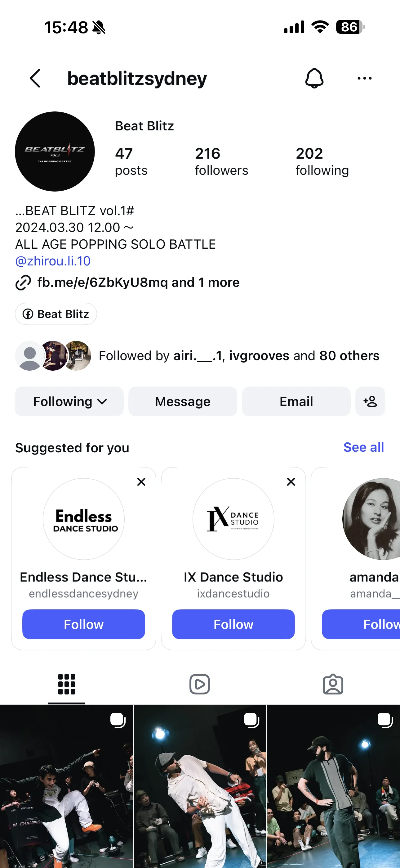This screenshot has width=400, height=868.
Task: Follow Endless Dance Studio
Action: click(83, 624)
